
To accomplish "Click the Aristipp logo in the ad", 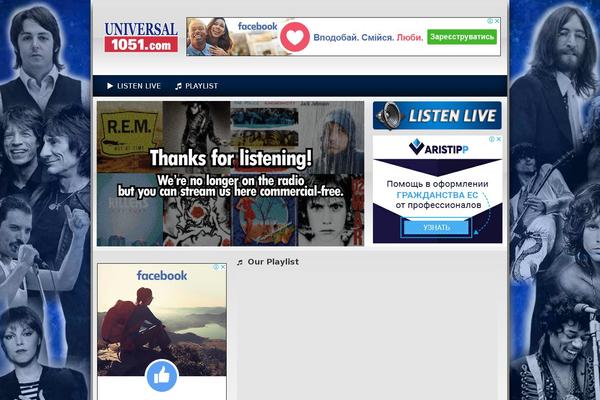I will click(x=438, y=147).
